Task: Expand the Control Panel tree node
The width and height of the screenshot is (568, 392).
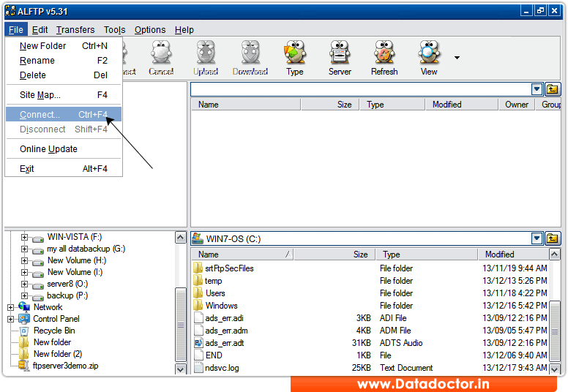Action: [10, 319]
